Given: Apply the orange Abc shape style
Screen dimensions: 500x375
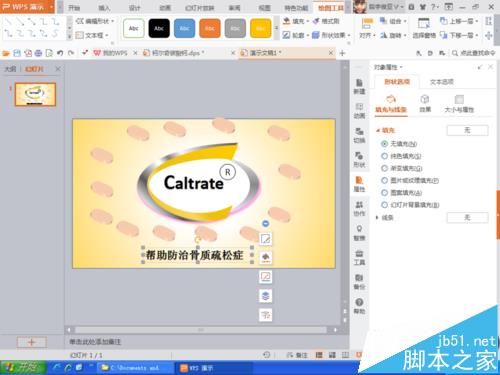Looking at the screenshot, I should pyautogui.click(x=210, y=28).
